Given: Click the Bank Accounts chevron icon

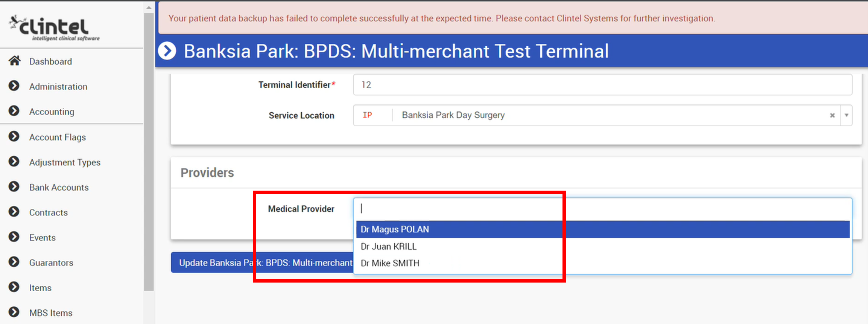Looking at the screenshot, I should [x=14, y=186].
